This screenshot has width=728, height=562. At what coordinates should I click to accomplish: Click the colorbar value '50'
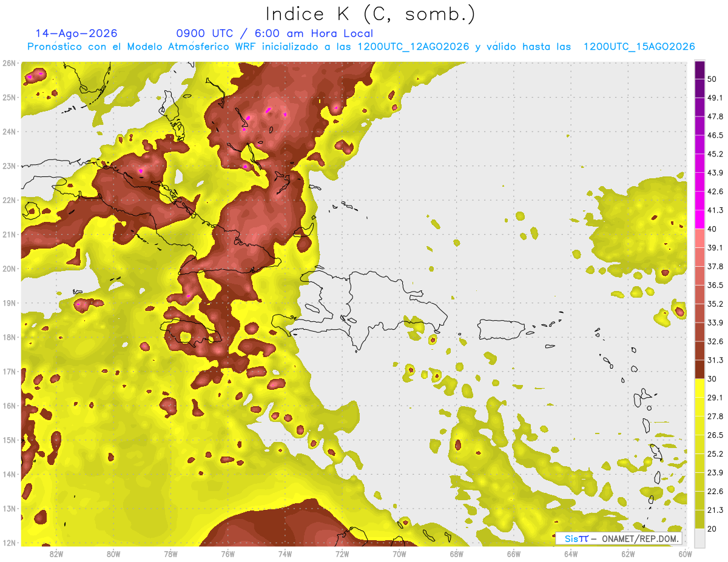pyautogui.click(x=713, y=79)
